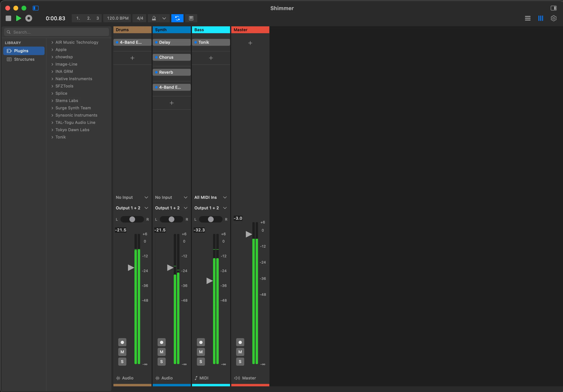
Task: Switch to the arrangement list view icon
Action: click(x=527, y=18)
